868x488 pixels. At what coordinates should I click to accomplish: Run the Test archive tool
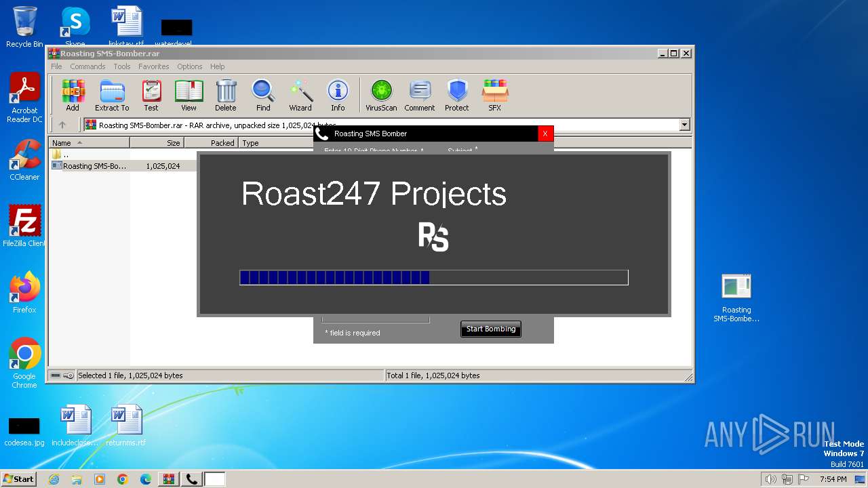coord(151,95)
